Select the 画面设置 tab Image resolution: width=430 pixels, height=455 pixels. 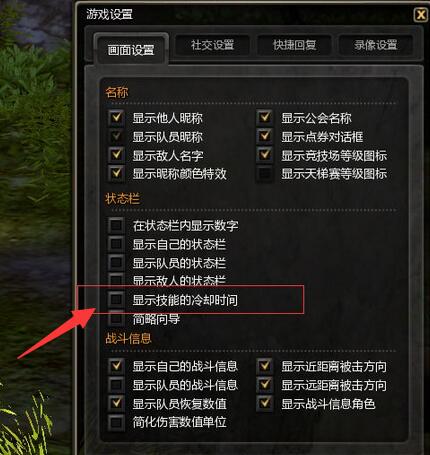click(131, 49)
